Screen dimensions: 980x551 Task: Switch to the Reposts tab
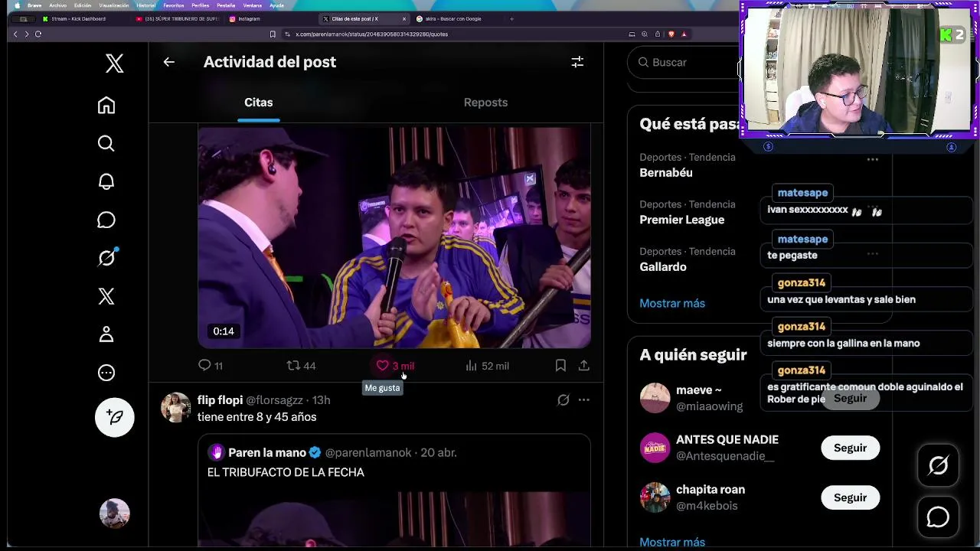point(485,103)
